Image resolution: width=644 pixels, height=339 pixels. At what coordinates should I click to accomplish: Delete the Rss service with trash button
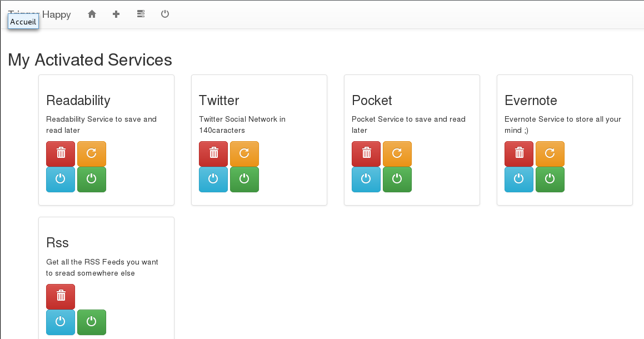click(x=61, y=296)
